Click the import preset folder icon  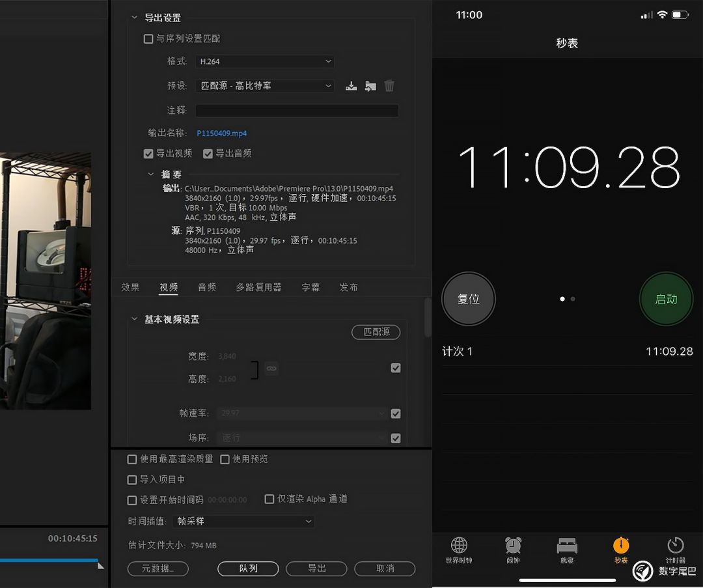point(370,86)
